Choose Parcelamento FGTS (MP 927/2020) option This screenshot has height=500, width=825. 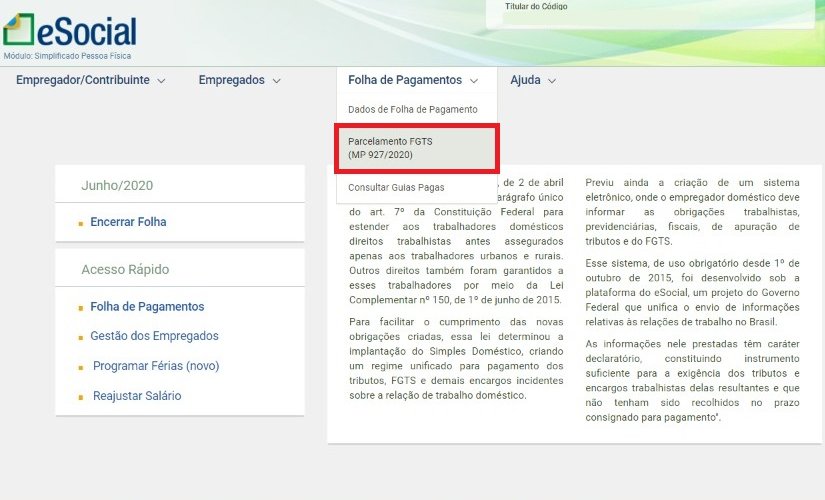click(x=416, y=148)
